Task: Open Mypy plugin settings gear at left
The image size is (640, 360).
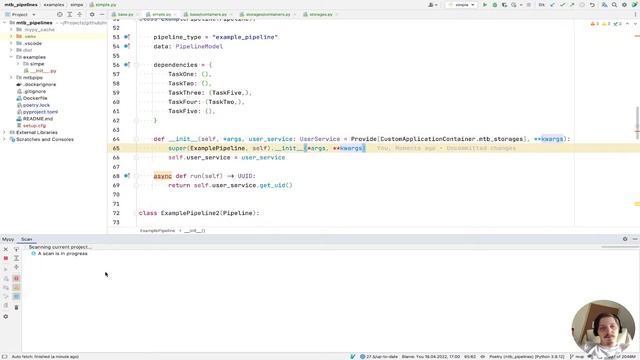Action: click(6, 316)
